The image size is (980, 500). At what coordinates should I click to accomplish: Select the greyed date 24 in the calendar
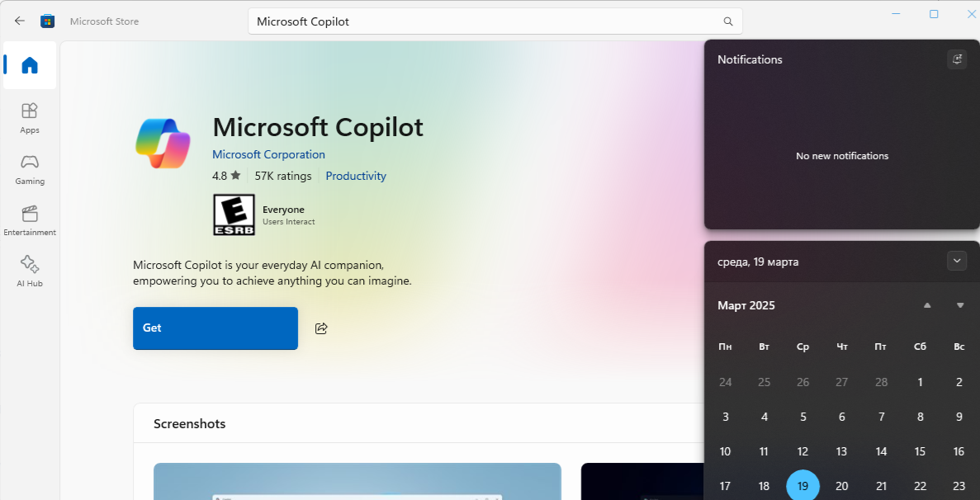coord(725,382)
